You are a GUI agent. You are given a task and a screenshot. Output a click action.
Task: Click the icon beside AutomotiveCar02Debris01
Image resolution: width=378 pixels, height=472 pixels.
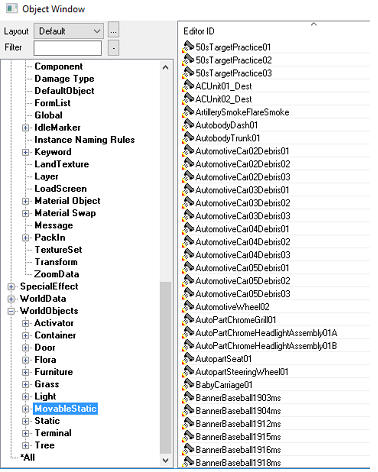tap(188, 151)
